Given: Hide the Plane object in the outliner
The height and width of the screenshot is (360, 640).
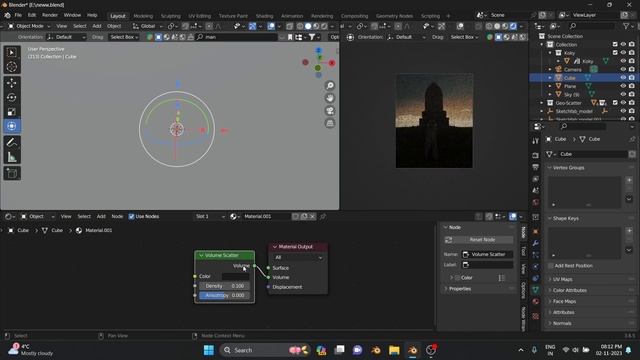Looking at the screenshot, I should 623,86.
